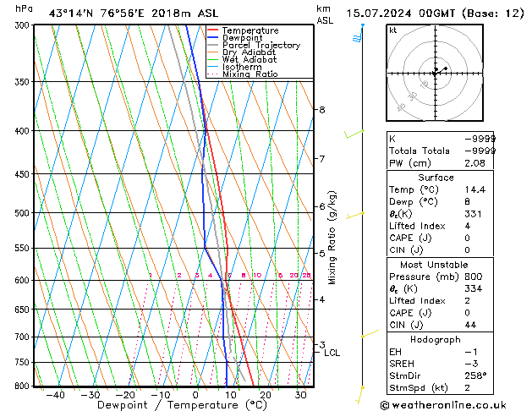
Task: Click the hPa axis unit label
Action: click(24, 8)
